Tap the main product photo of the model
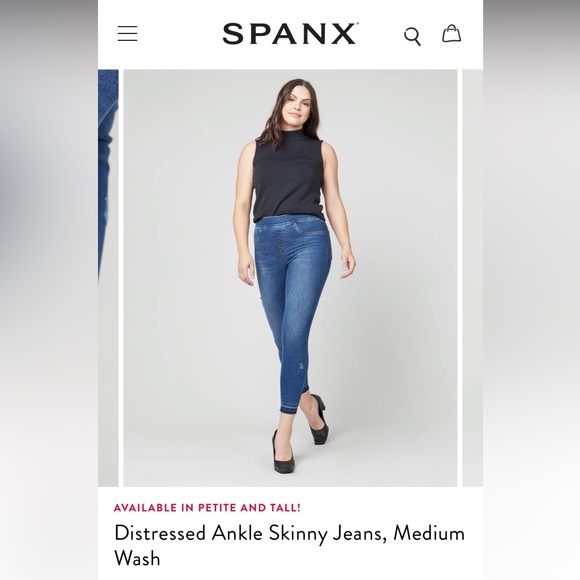 click(290, 278)
